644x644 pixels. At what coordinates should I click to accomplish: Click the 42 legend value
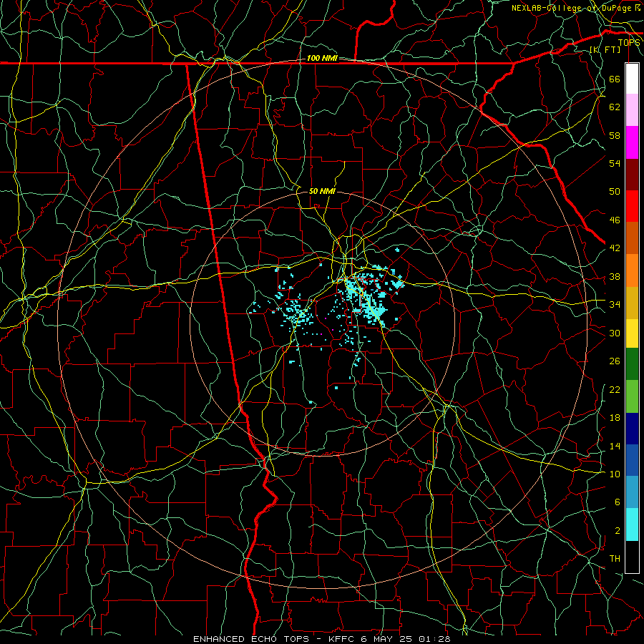coord(615,248)
